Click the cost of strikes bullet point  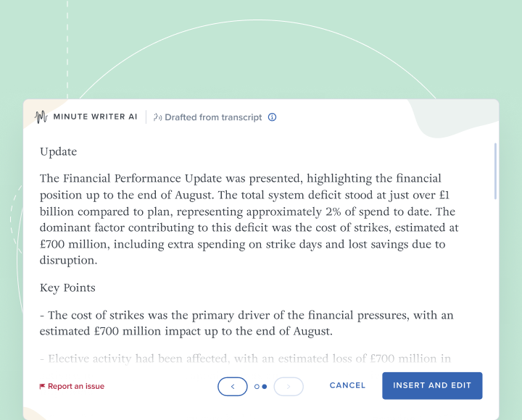(246, 323)
